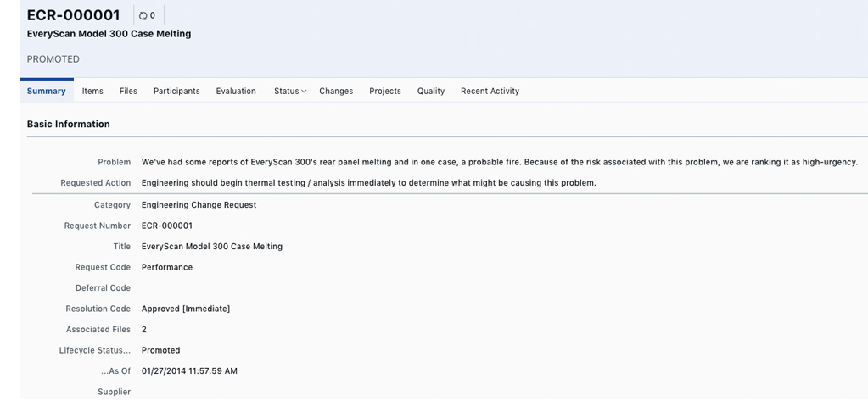Click the Title field value EveryScan Model 300
The height and width of the screenshot is (401, 868).
pos(212,246)
